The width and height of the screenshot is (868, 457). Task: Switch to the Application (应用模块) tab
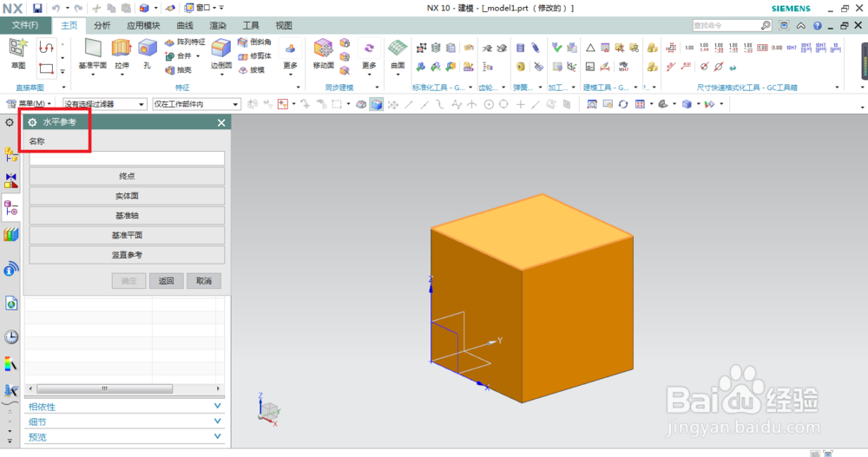[143, 25]
